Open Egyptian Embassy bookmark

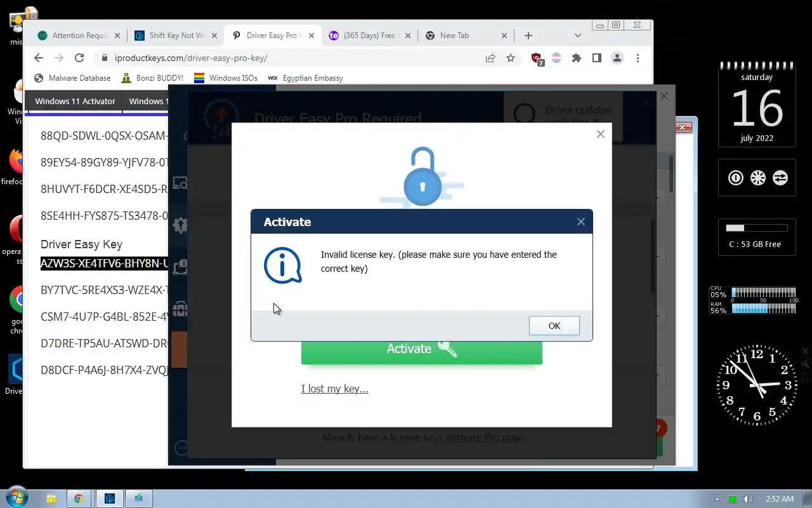(x=305, y=78)
